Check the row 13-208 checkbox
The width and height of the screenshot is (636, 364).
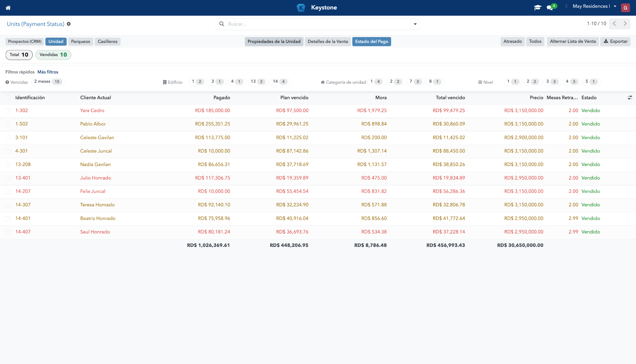coord(8,165)
